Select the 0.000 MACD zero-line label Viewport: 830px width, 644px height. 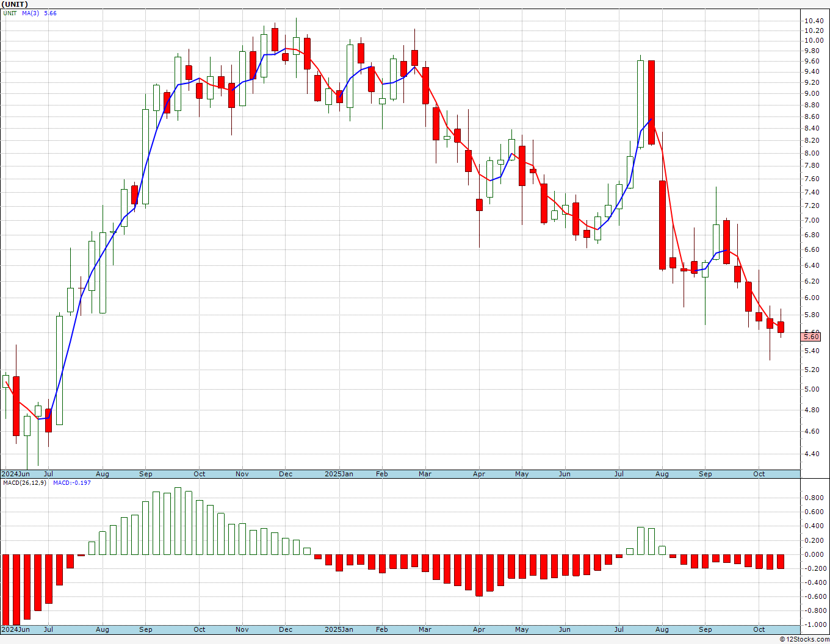(x=813, y=554)
